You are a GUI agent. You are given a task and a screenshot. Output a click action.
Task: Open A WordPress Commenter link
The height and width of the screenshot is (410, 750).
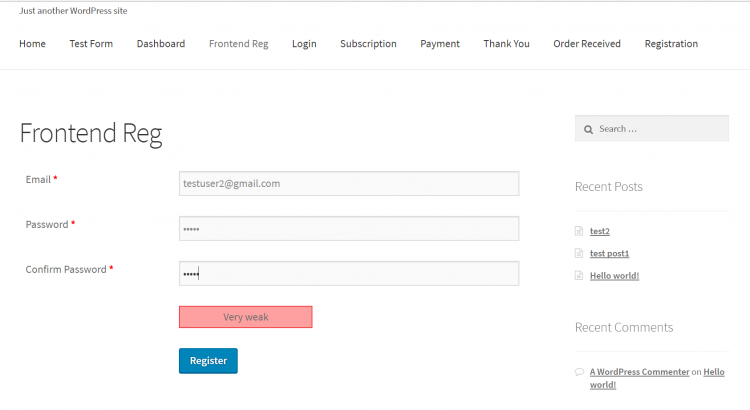(x=640, y=372)
